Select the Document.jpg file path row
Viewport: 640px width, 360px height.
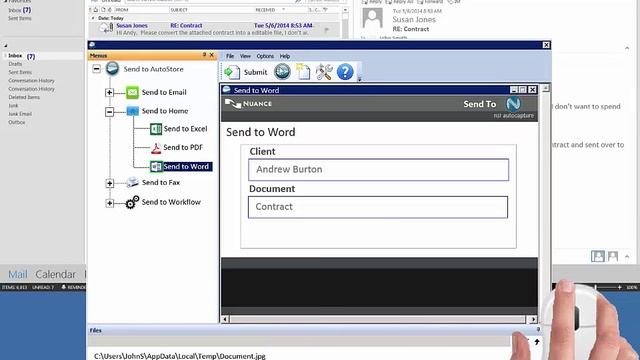(x=180, y=356)
